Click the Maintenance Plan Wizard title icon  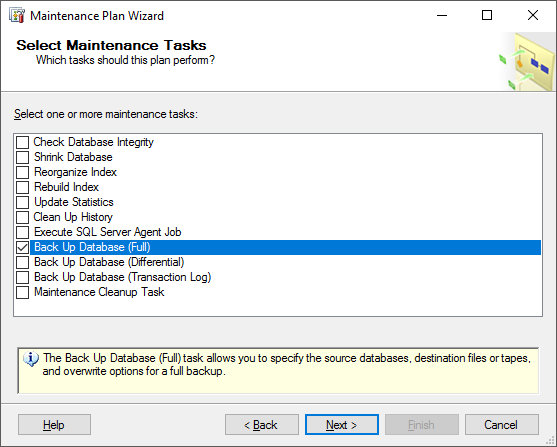pos(17,16)
